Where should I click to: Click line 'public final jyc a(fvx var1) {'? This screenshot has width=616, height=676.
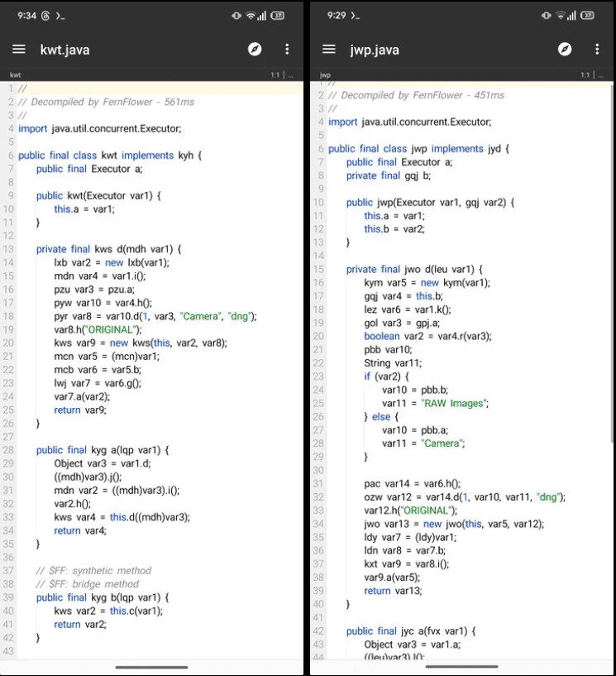411,631
